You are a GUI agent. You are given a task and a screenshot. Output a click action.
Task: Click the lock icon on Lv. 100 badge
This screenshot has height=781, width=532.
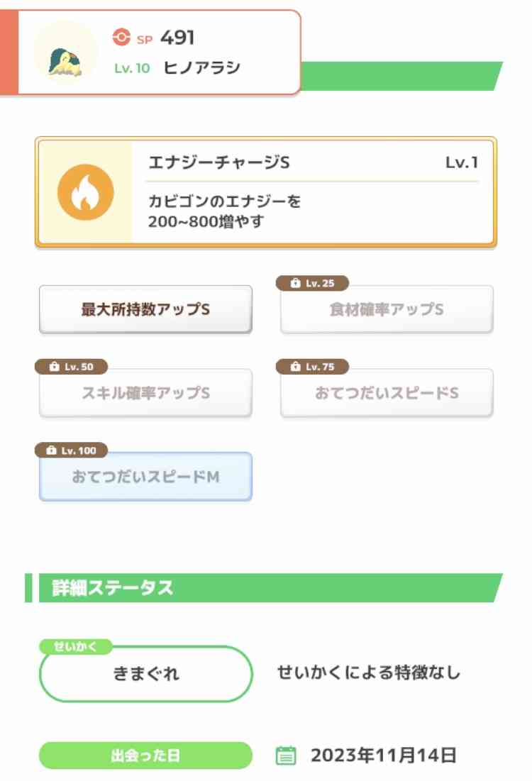pos(51,450)
